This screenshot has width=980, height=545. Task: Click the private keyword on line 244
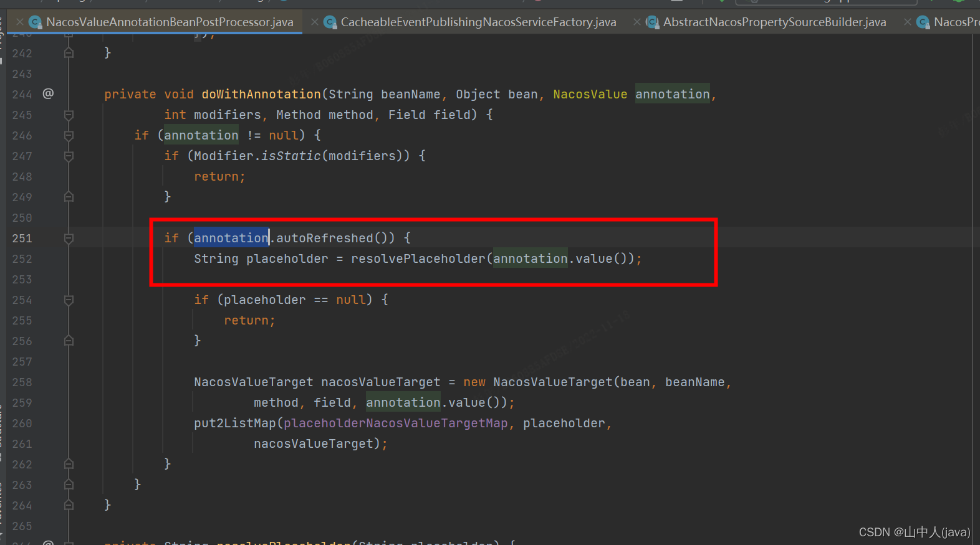pos(130,94)
